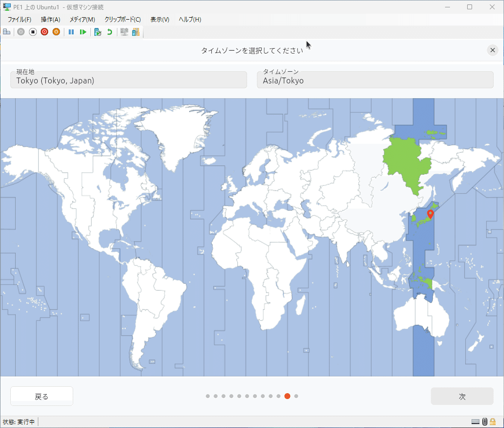
Task: Open the ファイル(F) menu
Action: point(19,20)
